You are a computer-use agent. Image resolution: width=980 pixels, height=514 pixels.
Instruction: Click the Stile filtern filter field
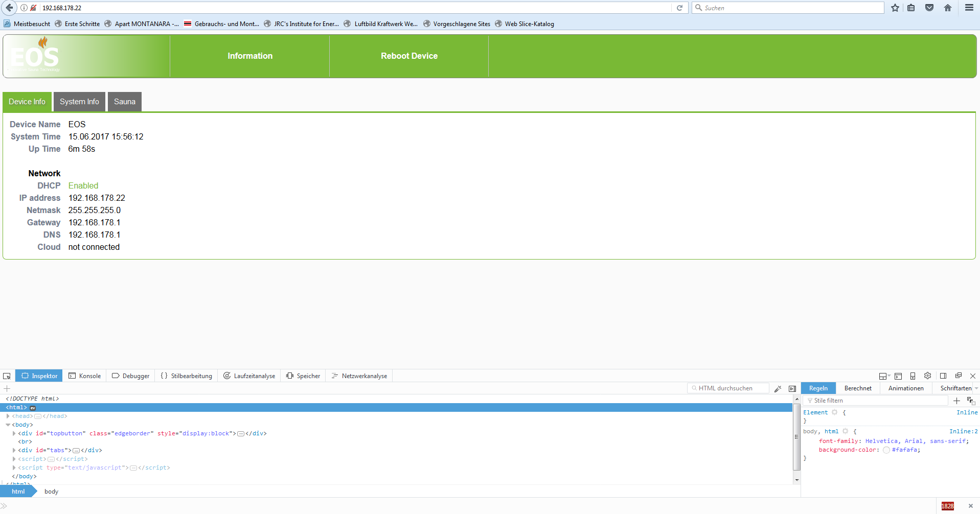875,401
